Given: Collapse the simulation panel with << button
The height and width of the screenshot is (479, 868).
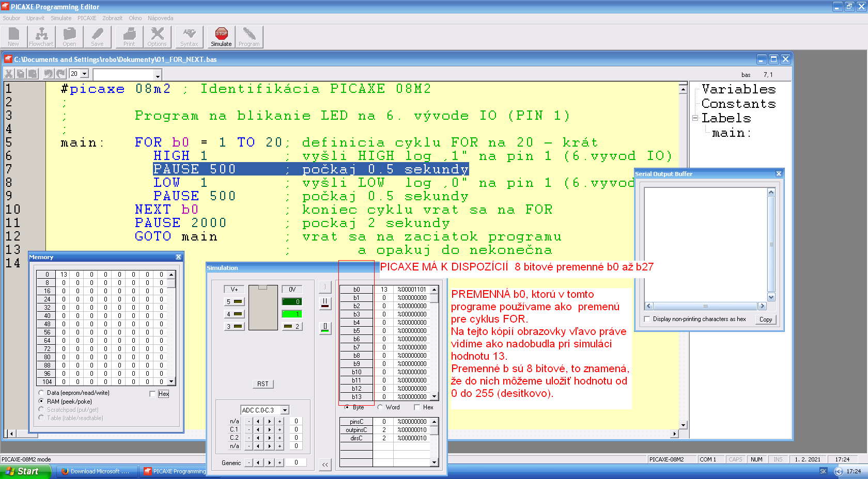Looking at the screenshot, I should (325, 465).
